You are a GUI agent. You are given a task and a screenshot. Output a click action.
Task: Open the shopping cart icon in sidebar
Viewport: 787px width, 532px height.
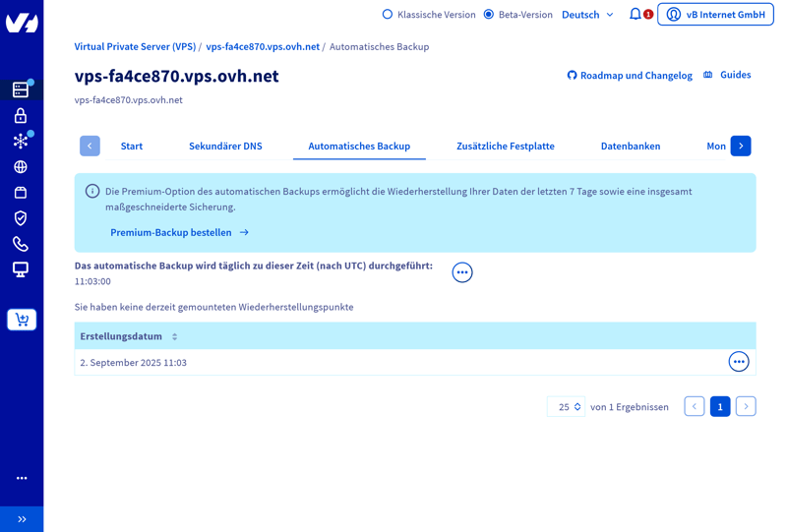pyautogui.click(x=22, y=320)
